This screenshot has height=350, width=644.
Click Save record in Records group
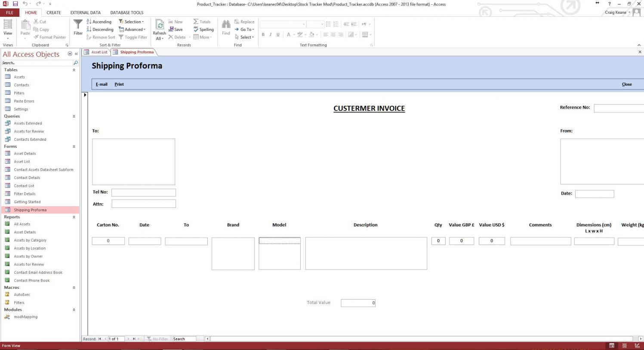click(x=176, y=29)
